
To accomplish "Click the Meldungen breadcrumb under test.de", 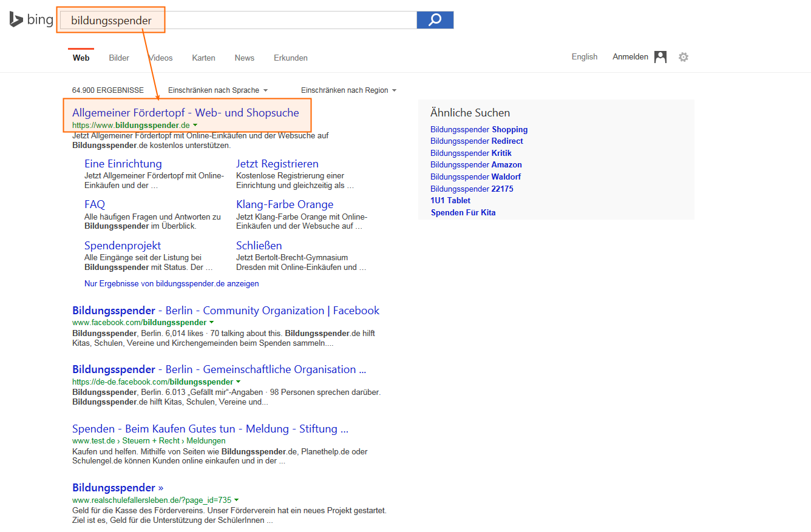I will tap(206, 441).
